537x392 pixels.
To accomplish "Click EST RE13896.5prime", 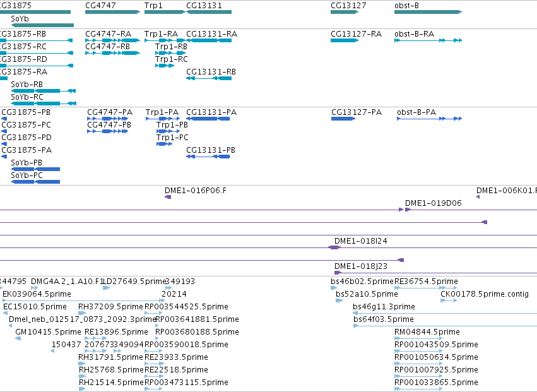I will click(x=95, y=338).
